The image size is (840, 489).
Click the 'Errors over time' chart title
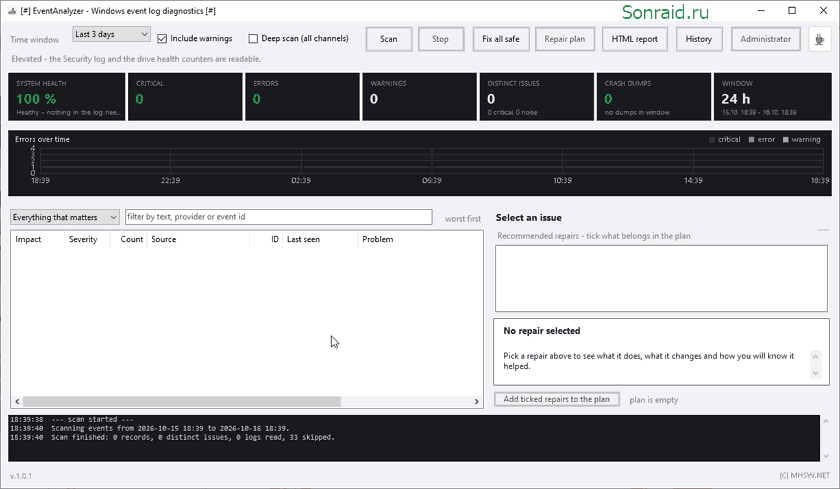(42, 139)
